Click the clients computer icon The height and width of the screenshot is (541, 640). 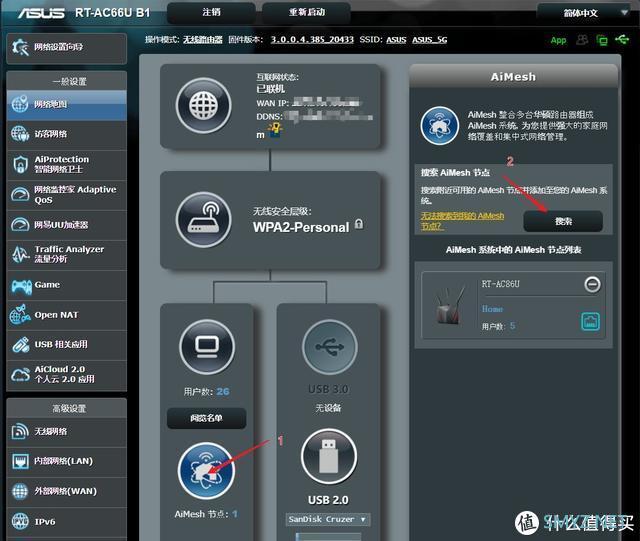[x=207, y=347]
